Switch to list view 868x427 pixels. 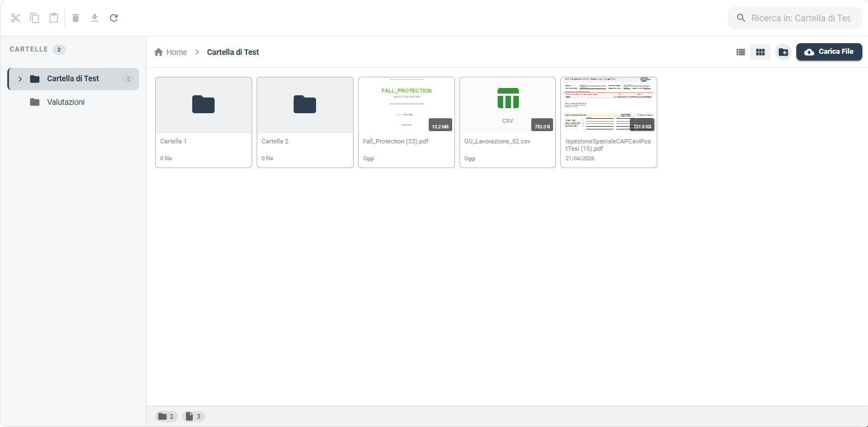741,52
